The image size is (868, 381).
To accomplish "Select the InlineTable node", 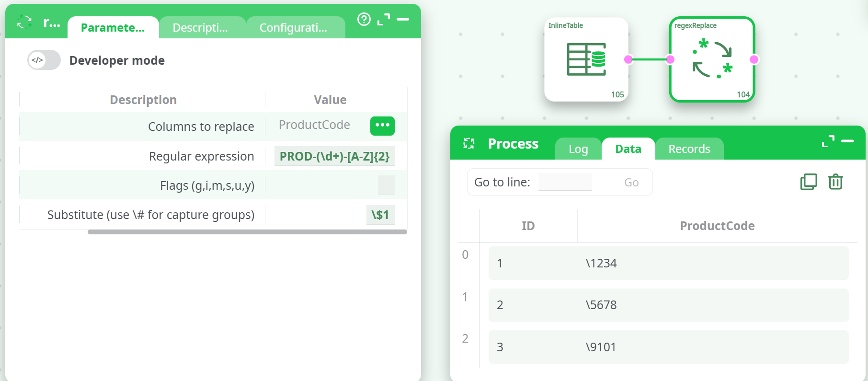I will pos(586,59).
